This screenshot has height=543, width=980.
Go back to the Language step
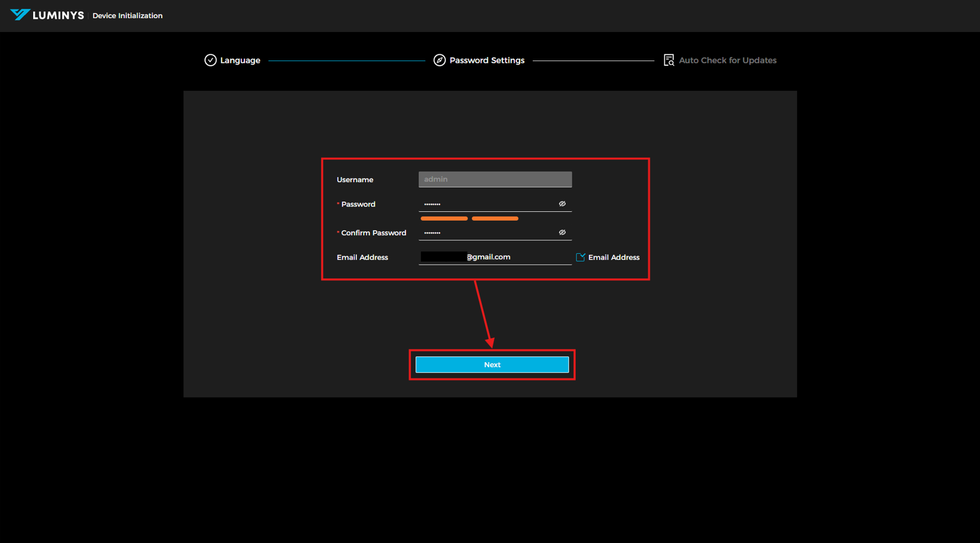click(x=240, y=61)
